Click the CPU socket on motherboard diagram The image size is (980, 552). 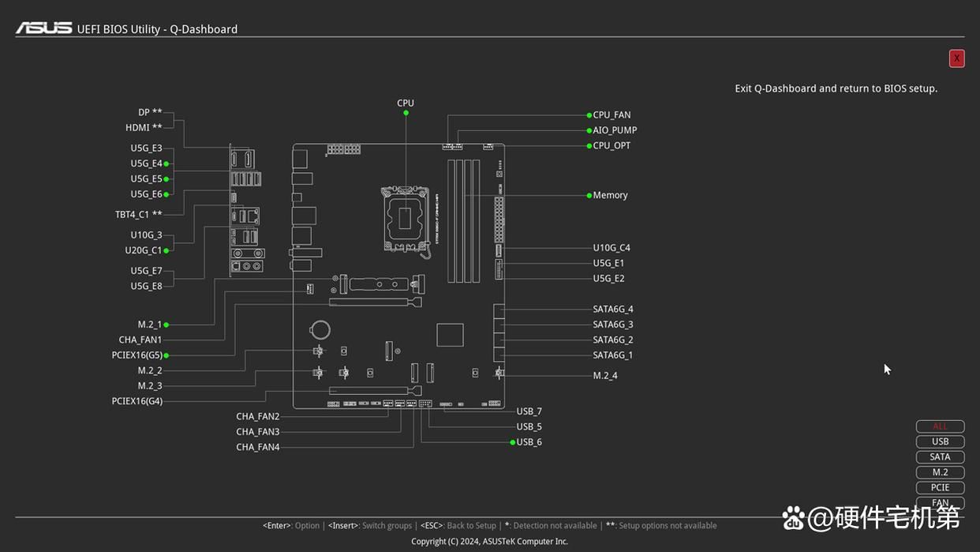coord(406,217)
